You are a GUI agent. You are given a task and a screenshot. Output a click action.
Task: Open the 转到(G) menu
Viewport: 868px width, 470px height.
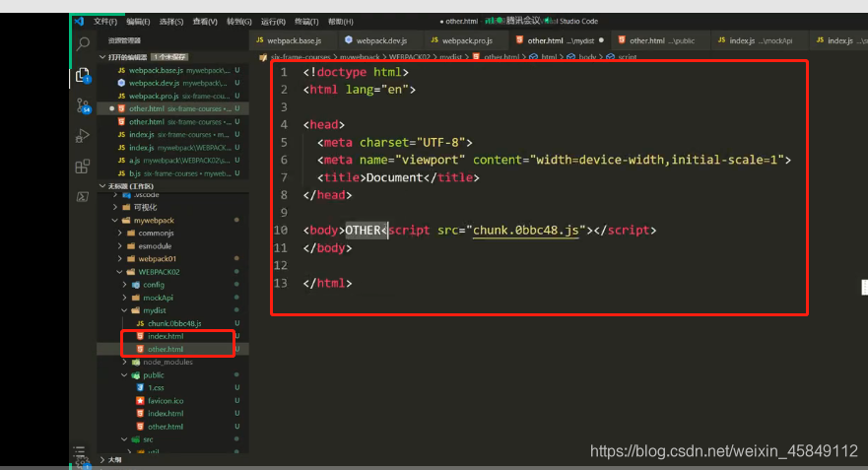click(x=239, y=22)
